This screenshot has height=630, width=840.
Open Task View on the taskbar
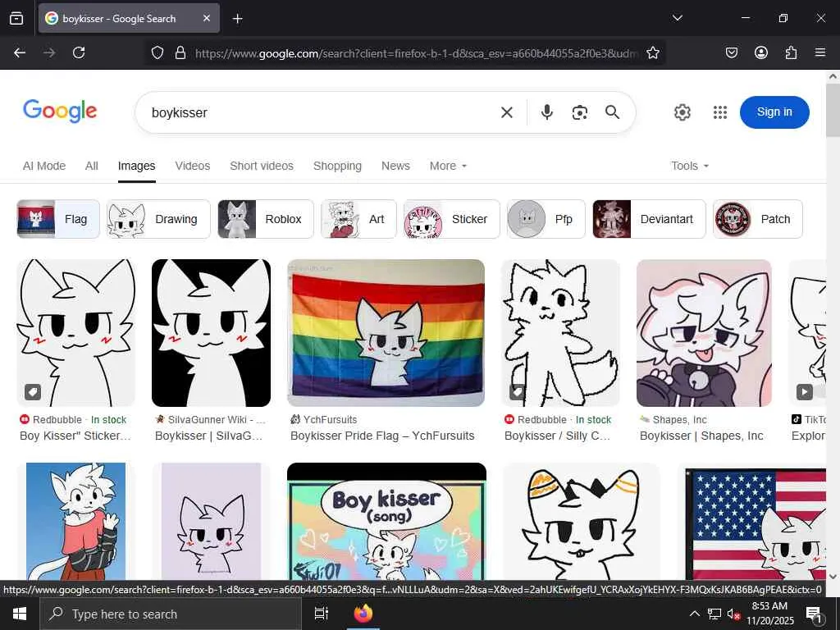[x=322, y=614]
